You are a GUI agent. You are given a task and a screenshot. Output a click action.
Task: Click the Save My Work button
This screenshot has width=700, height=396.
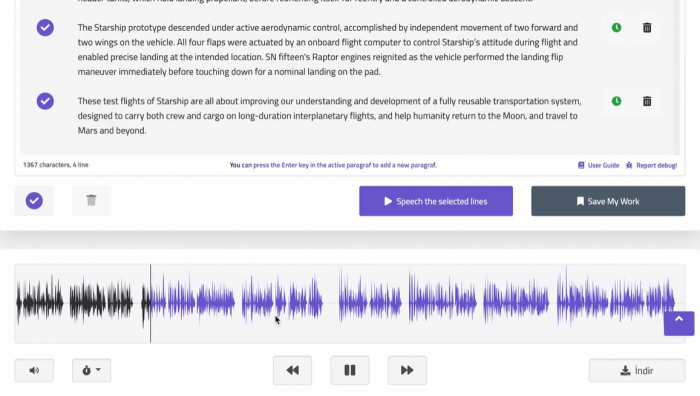tap(608, 201)
